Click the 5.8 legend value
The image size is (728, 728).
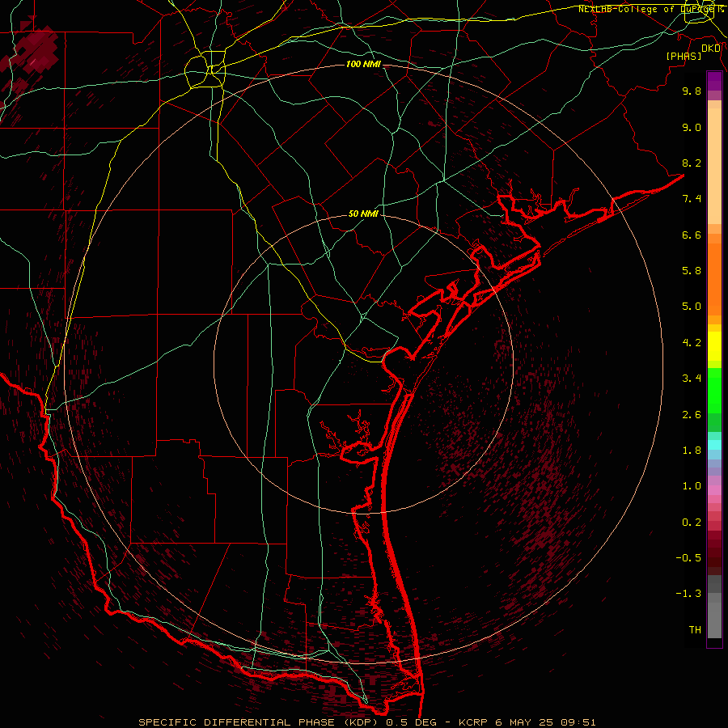point(692,271)
